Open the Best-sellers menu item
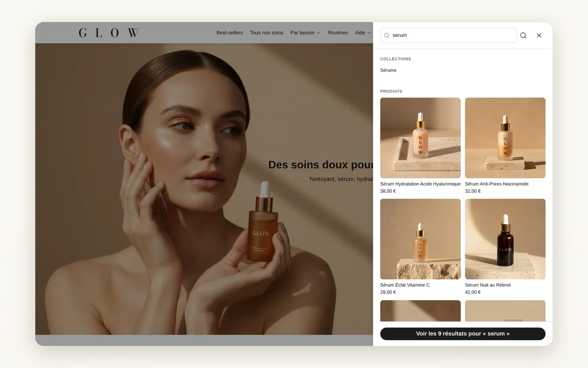The height and width of the screenshot is (368, 588). click(230, 33)
